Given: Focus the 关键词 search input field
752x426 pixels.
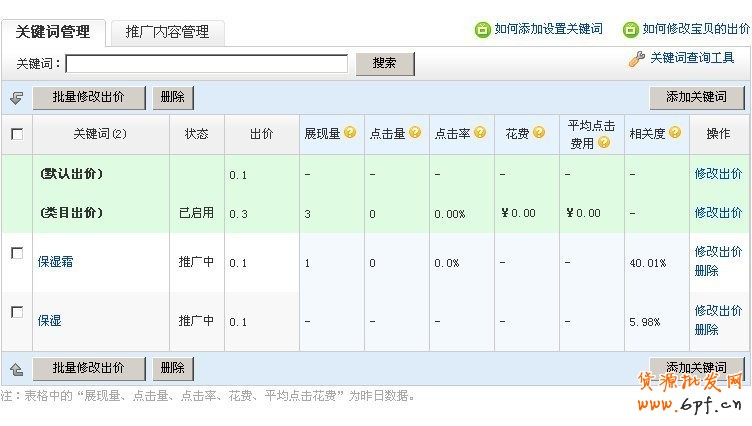Looking at the screenshot, I should click(206, 64).
